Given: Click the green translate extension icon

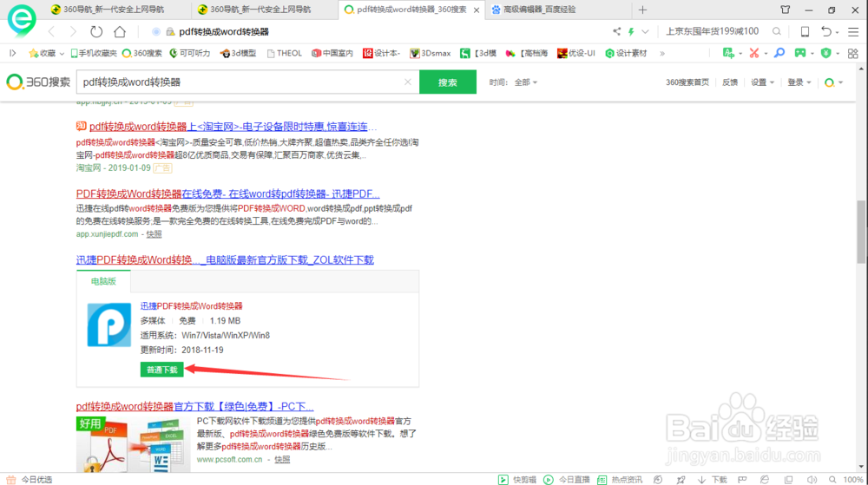Looking at the screenshot, I should coord(728,53).
